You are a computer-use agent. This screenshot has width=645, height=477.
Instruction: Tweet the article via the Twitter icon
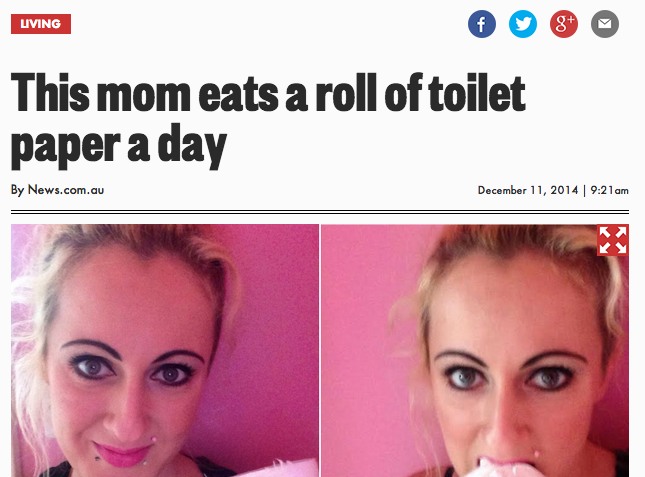pos(523,24)
